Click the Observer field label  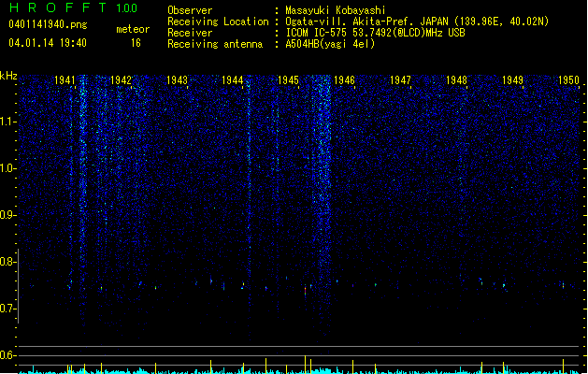click(x=190, y=10)
